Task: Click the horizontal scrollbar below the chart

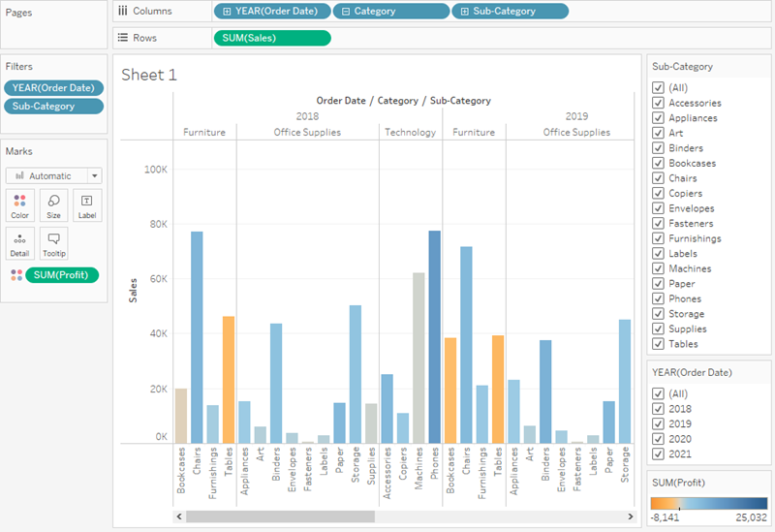Action: pos(280,516)
